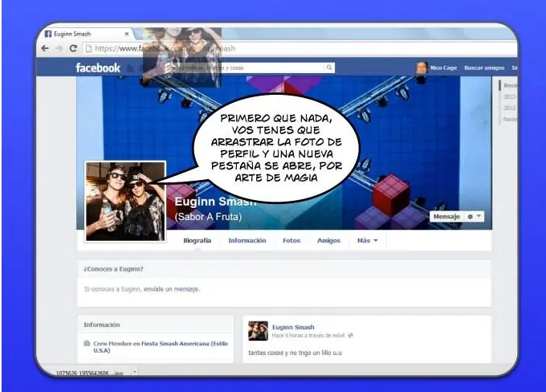
Task: Click the search magnifier icon
Action: coord(329,67)
